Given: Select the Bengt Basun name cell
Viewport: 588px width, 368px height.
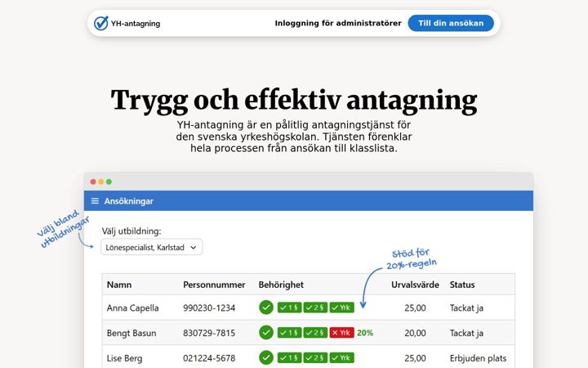Looking at the screenshot, I should pyautogui.click(x=131, y=333).
